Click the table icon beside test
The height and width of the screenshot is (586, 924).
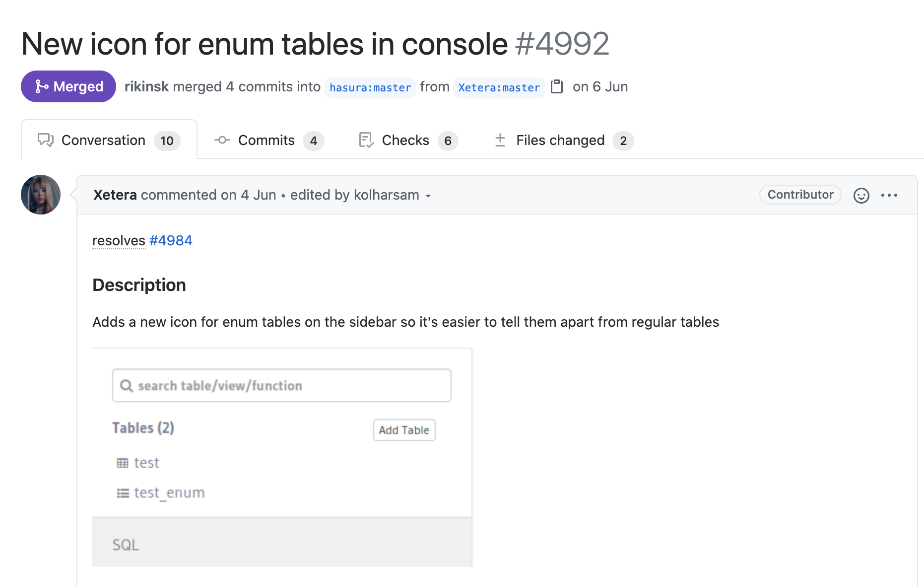point(123,463)
